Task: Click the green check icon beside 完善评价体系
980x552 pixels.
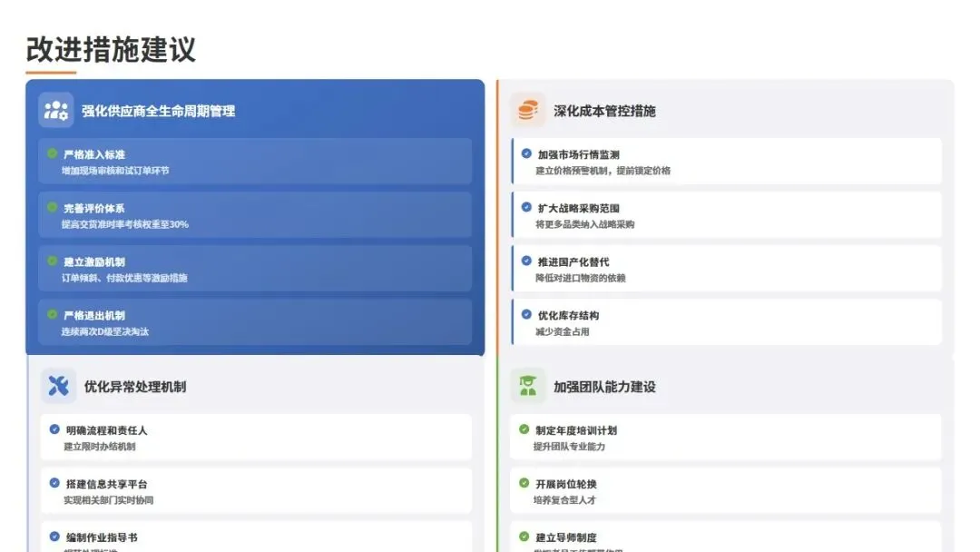Action: click(53, 207)
